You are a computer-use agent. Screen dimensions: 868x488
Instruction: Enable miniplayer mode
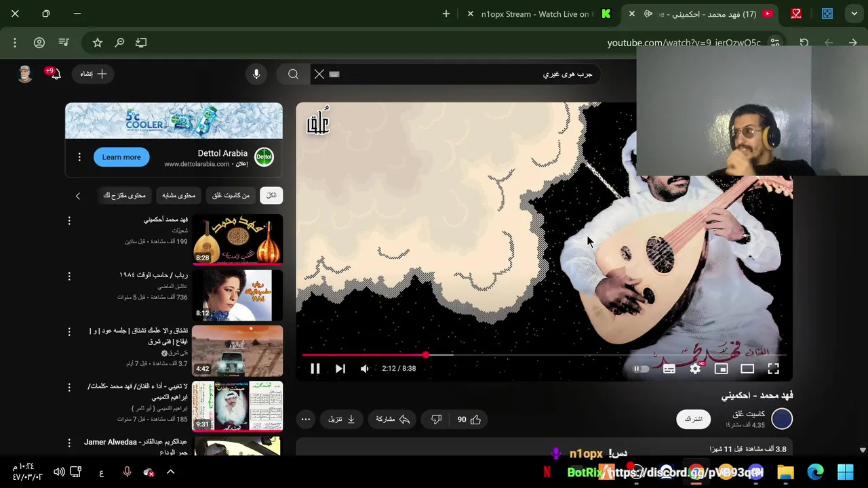click(x=721, y=369)
